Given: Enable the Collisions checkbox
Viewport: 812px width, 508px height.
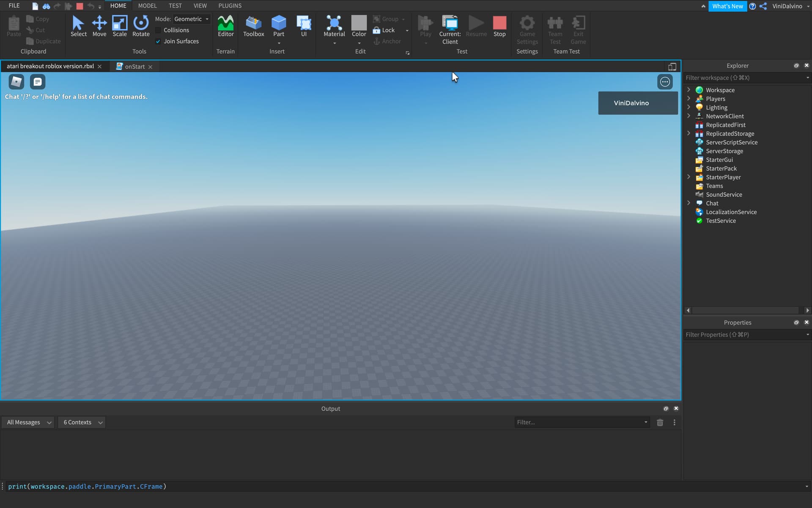Looking at the screenshot, I should (x=159, y=30).
